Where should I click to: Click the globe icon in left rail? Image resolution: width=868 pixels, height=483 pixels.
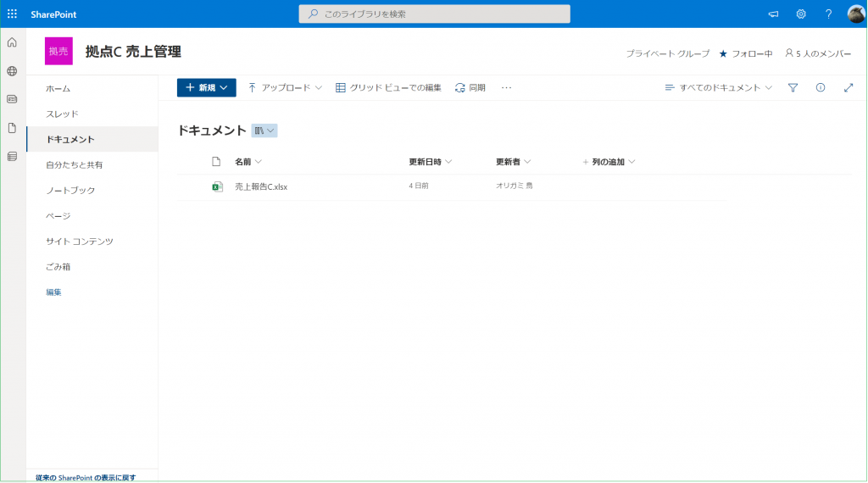pyautogui.click(x=12, y=71)
